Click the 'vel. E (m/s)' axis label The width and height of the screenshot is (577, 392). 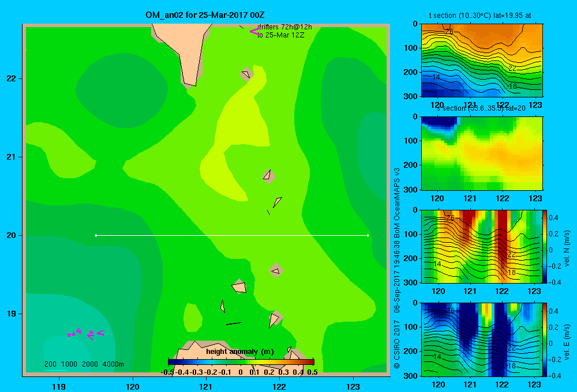[567, 342]
